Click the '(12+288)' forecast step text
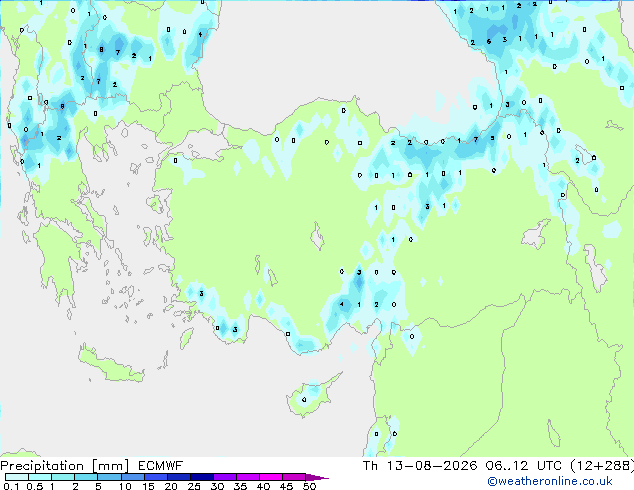 [x=602, y=466]
